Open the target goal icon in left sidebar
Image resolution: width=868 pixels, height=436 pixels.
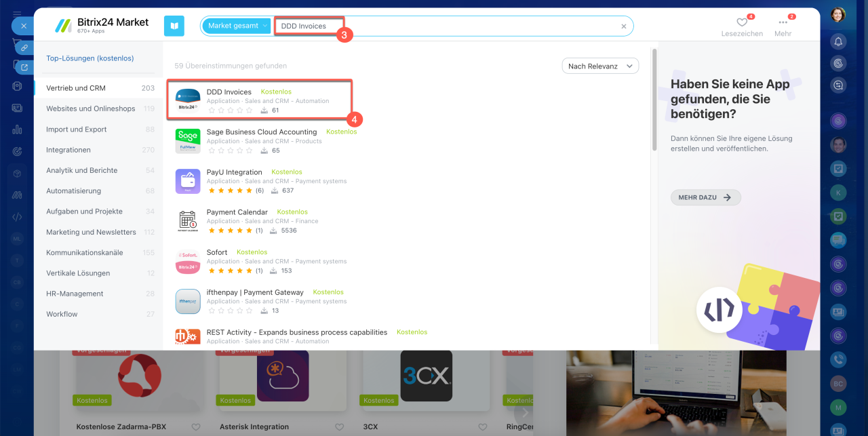pyautogui.click(x=17, y=151)
